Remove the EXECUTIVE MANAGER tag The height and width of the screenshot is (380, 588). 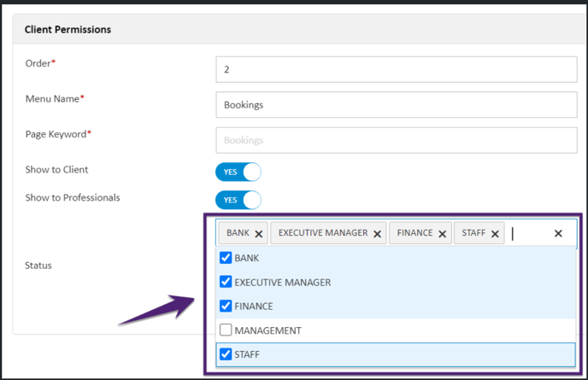pyautogui.click(x=377, y=234)
